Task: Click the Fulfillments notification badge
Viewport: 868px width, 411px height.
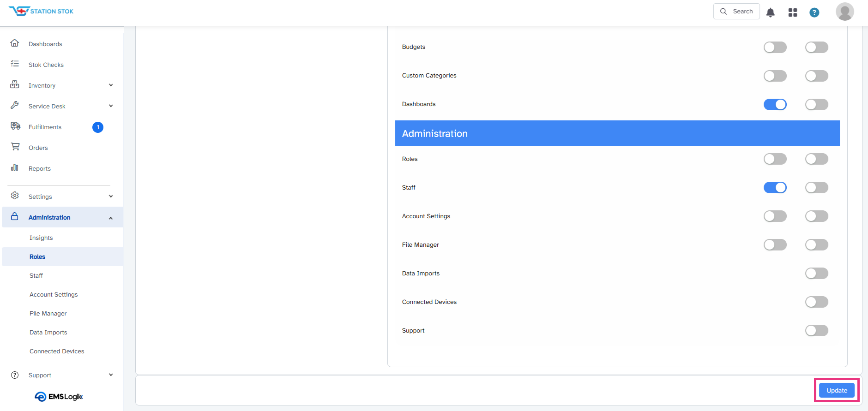Action: [98, 127]
